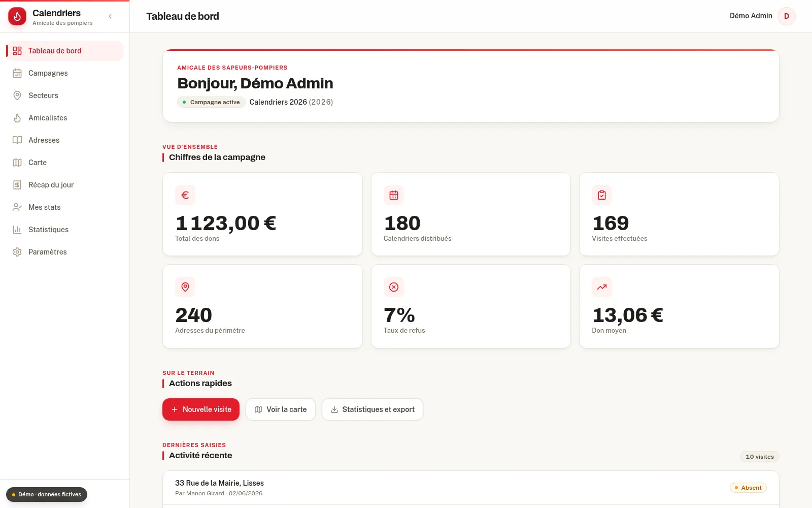
Task: Click the 13,06 € don moyen value
Action: (x=628, y=315)
